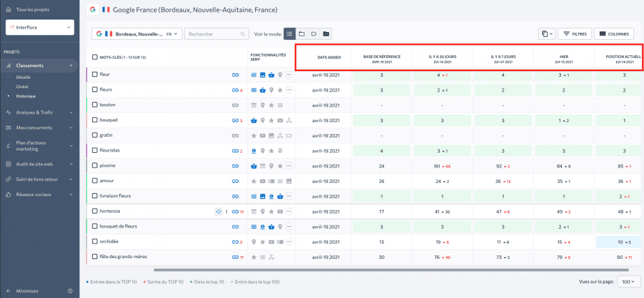The width and height of the screenshot is (644, 298).
Task: Click the FILTRES button
Action: 574,34
